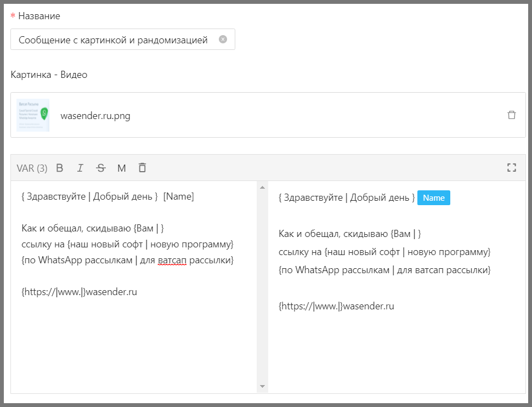Delete the wasender.ru.png attachment
The image size is (532, 407).
click(511, 115)
